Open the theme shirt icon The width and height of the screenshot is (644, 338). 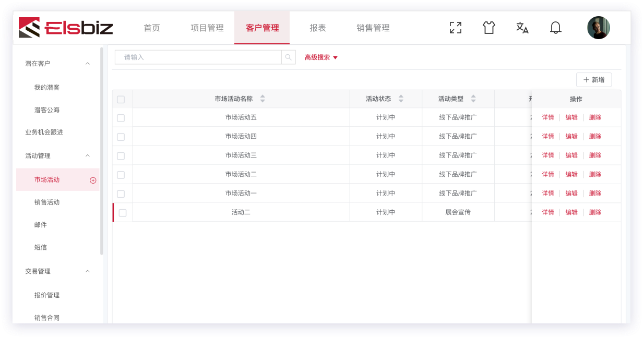[x=489, y=28]
